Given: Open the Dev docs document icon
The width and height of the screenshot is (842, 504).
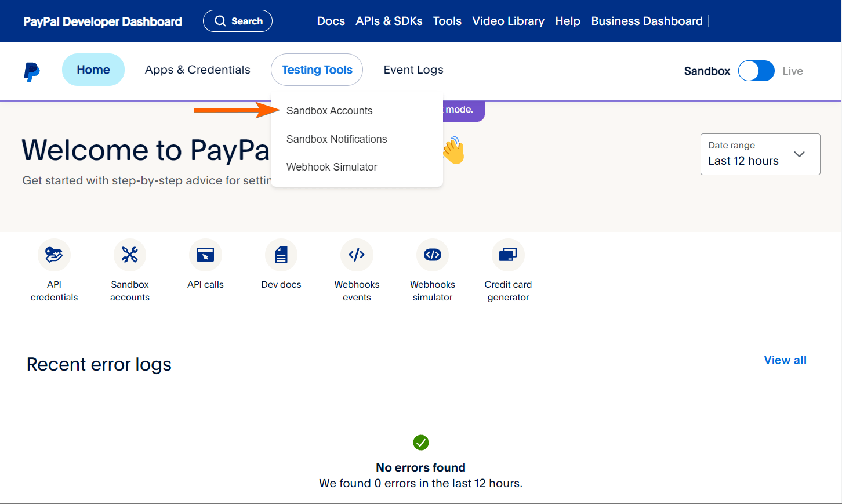Looking at the screenshot, I should (x=281, y=255).
